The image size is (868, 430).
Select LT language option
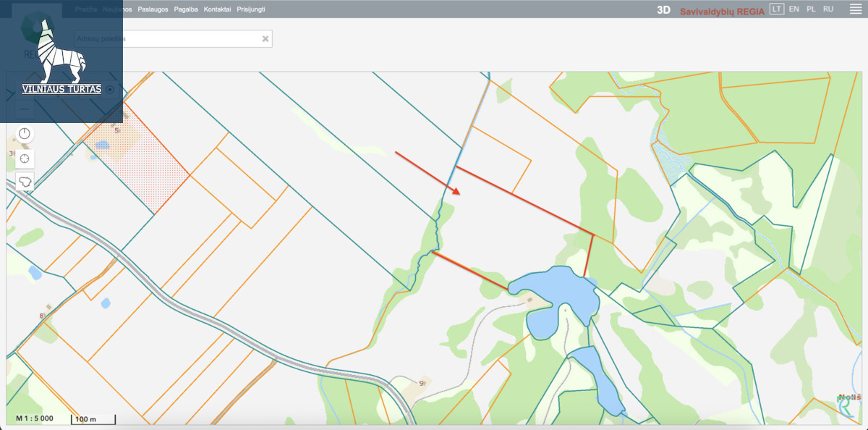point(777,9)
